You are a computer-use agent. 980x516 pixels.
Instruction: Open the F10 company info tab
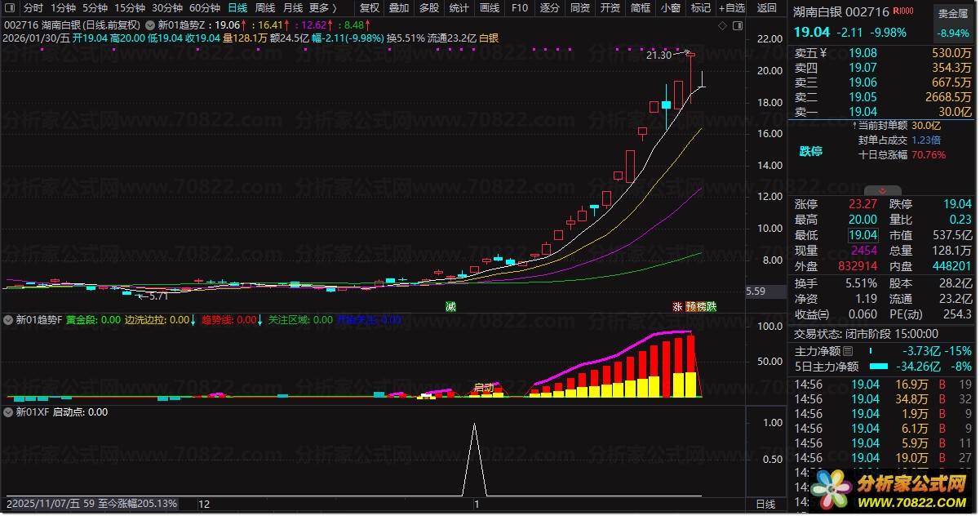[x=519, y=7]
